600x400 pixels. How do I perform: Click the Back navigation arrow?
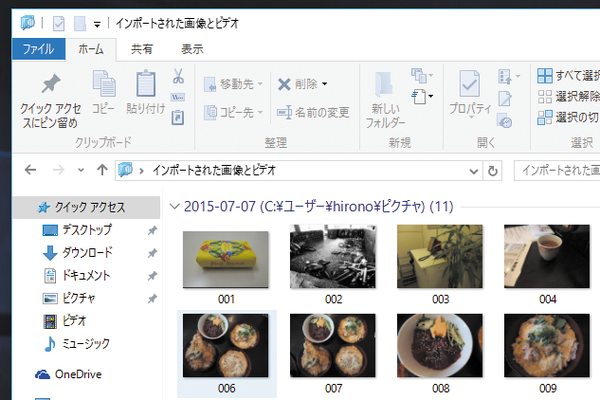tap(31, 171)
